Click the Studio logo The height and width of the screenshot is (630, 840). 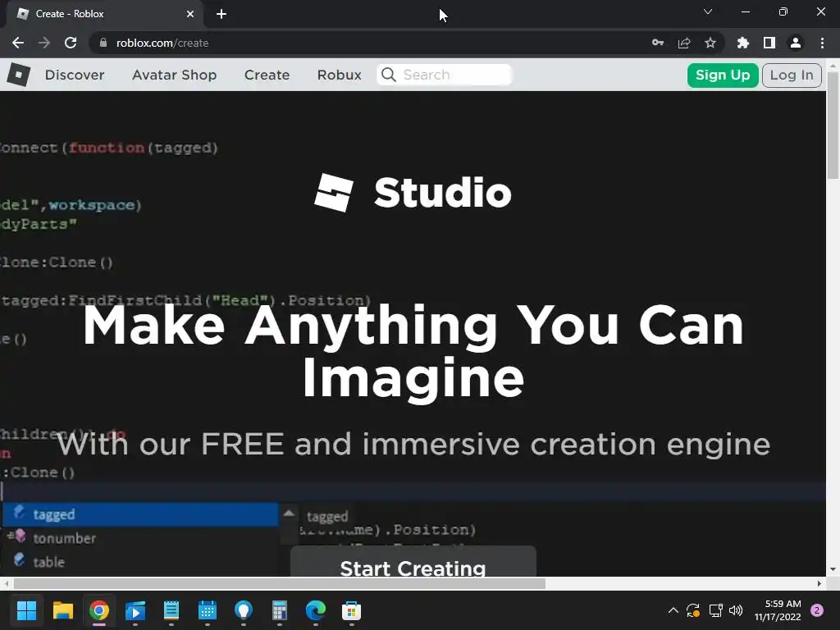(x=413, y=193)
